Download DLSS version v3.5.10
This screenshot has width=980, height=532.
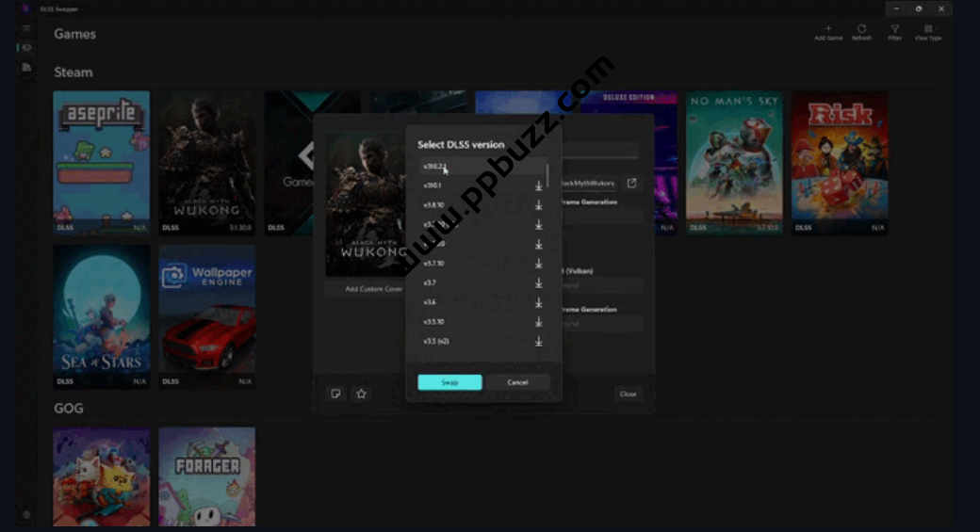pos(538,322)
